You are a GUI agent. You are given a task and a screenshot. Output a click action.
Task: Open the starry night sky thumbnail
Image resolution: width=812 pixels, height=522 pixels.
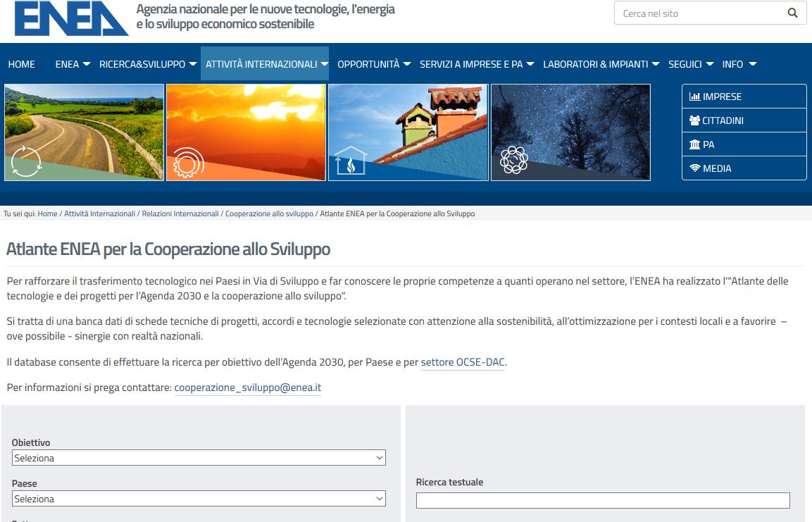[x=570, y=132]
